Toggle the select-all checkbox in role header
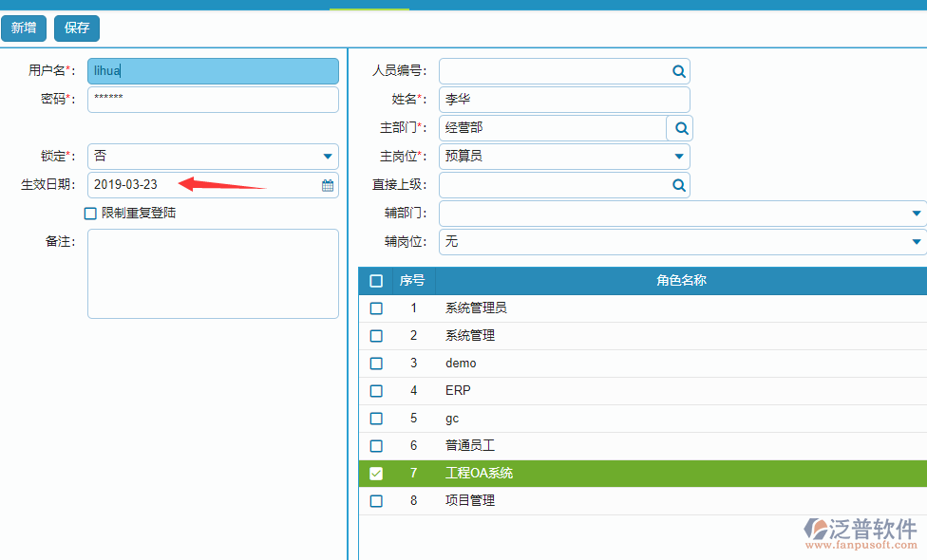This screenshot has height=560, width=927. point(376,280)
